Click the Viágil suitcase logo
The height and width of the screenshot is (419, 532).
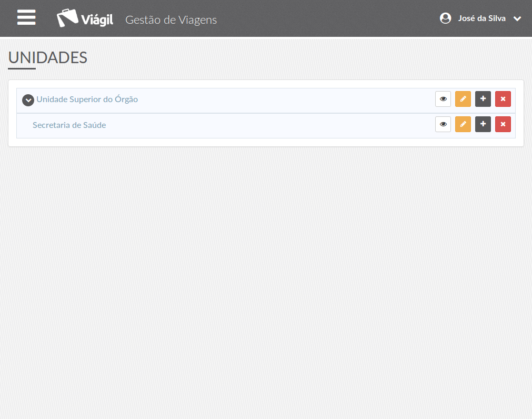pos(67,18)
